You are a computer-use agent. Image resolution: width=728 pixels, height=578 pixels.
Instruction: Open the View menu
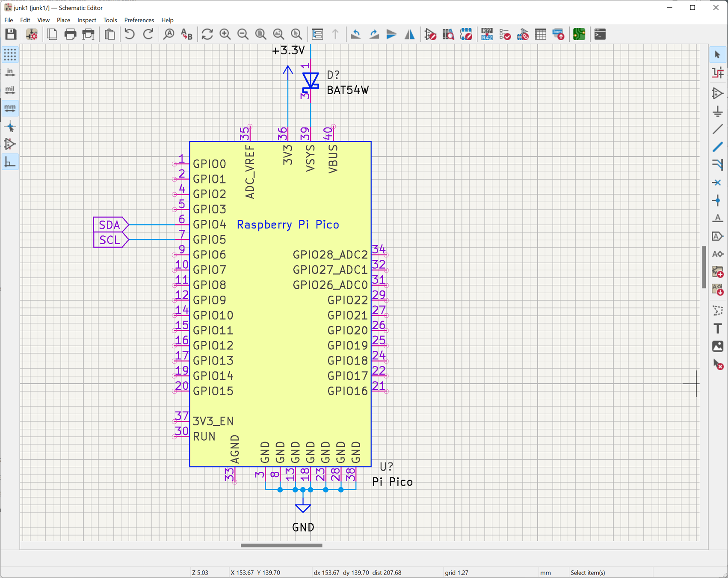coord(43,20)
